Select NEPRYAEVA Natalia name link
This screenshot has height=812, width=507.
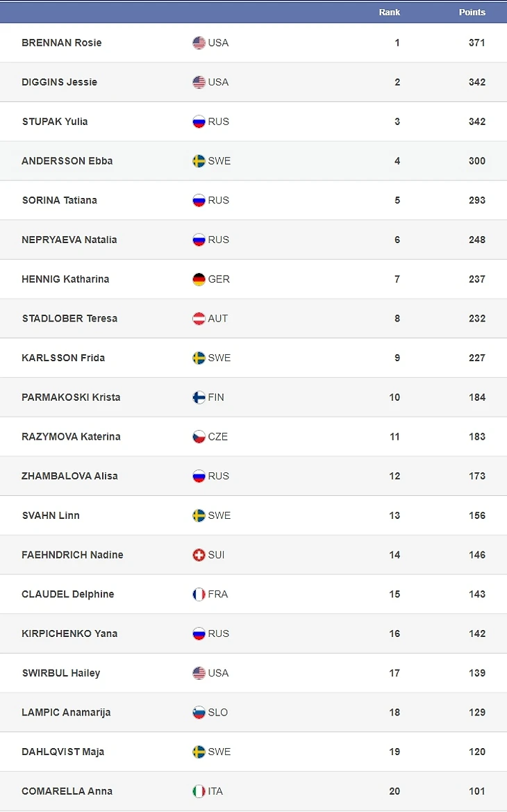click(69, 240)
